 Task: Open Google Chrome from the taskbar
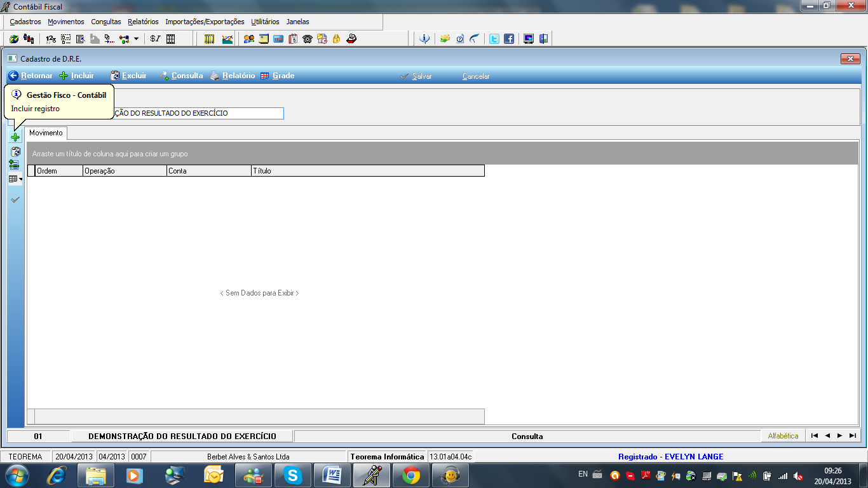click(410, 475)
